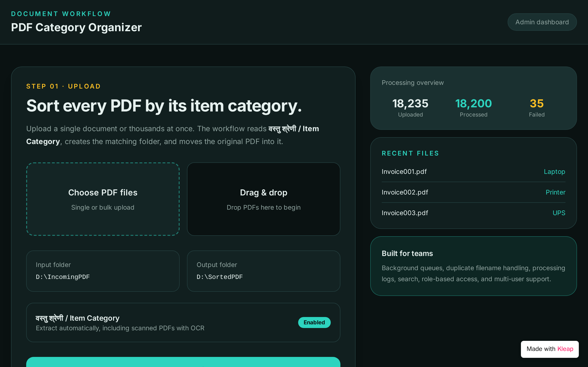Viewport: 588px width, 367px height.
Task: Open Invoice003.pdf in recent files
Action: coord(405,213)
